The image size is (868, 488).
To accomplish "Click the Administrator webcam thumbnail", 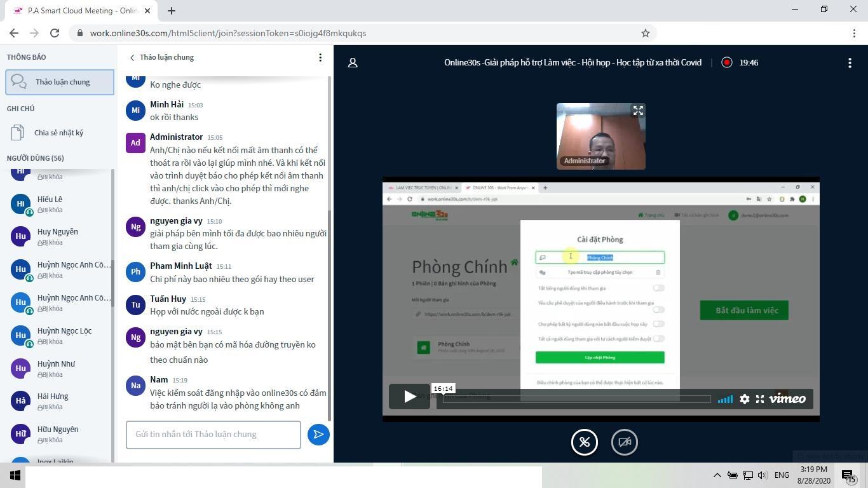I will (x=601, y=136).
